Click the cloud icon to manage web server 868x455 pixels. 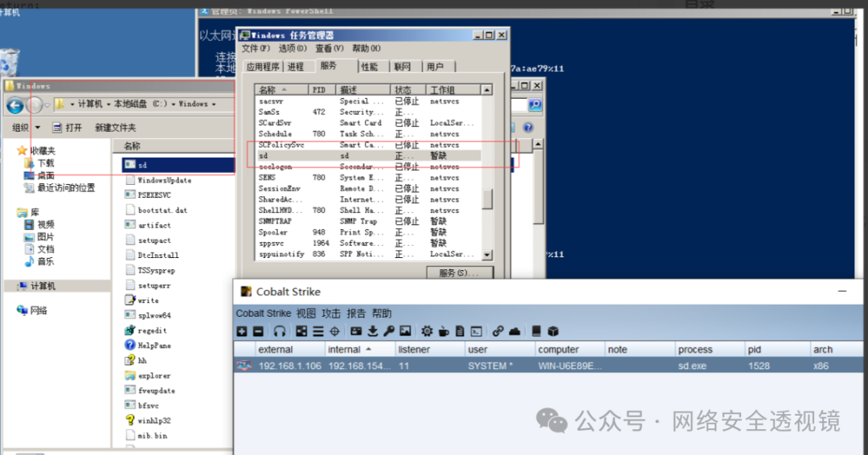(x=514, y=331)
